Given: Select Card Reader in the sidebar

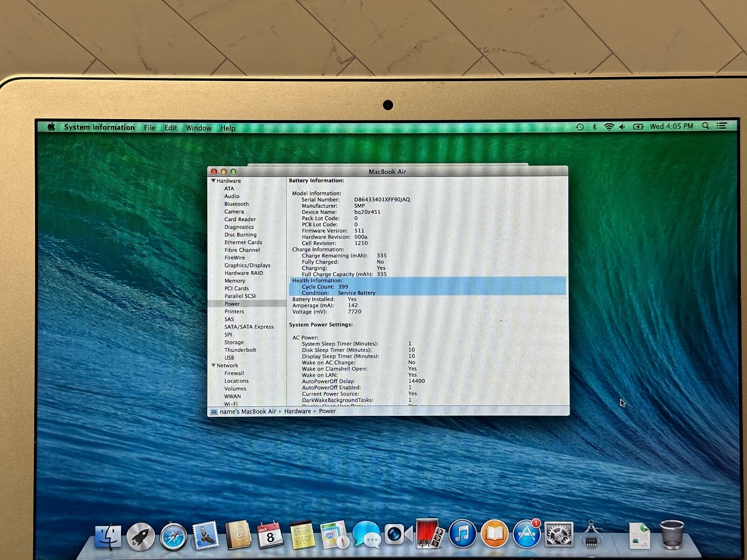Looking at the screenshot, I should (240, 219).
